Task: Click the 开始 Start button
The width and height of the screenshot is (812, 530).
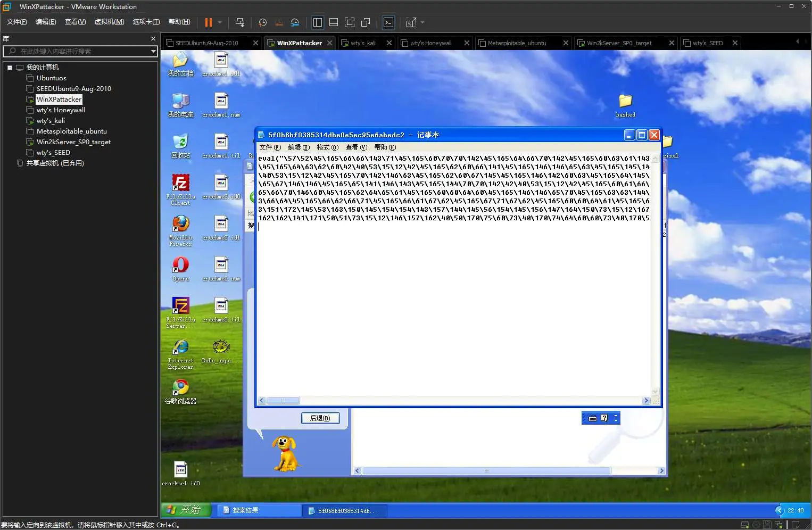Action: [186, 510]
